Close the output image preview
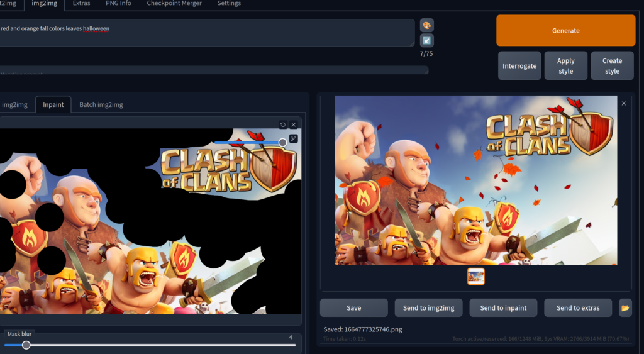This screenshot has width=644, height=354. (624, 104)
